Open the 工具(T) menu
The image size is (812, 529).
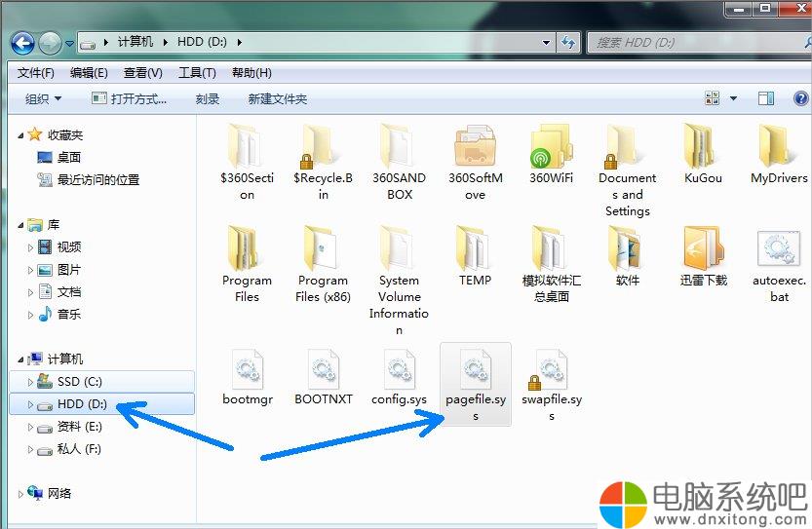(x=197, y=73)
